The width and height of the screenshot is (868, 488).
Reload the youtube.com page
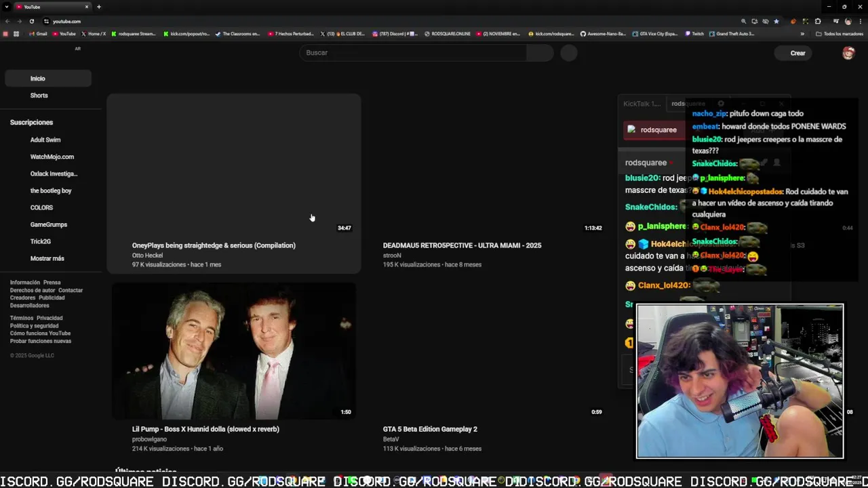pos(31,21)
